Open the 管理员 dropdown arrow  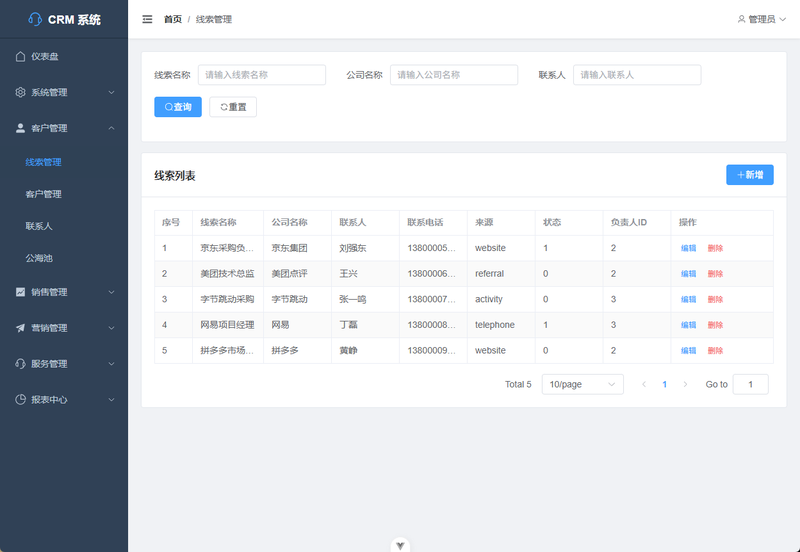783,19
